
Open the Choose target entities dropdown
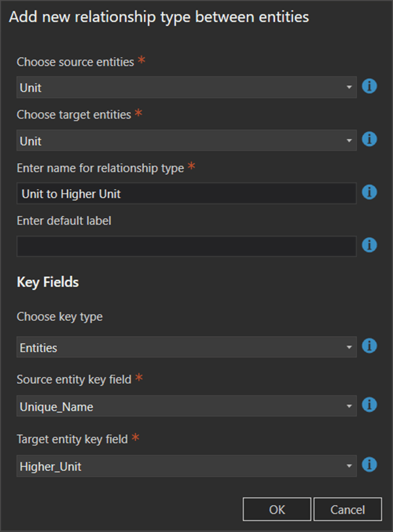click(x=348, y=140)
